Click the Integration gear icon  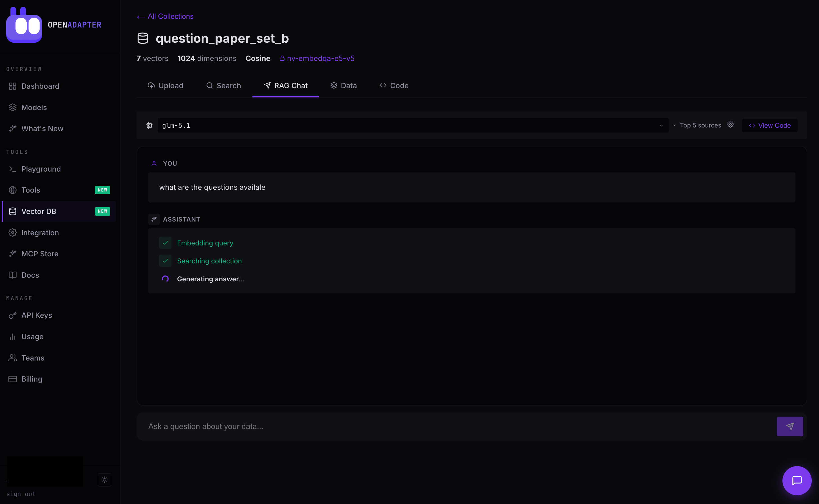[13, 233]
